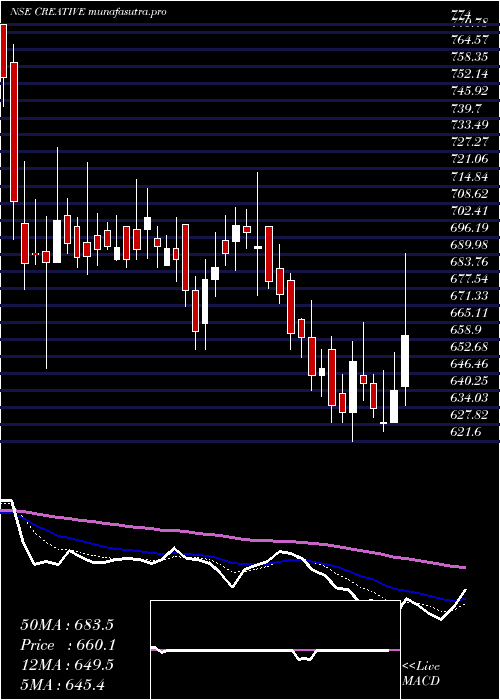Select the 683.76 price axis label

(470, 262)
